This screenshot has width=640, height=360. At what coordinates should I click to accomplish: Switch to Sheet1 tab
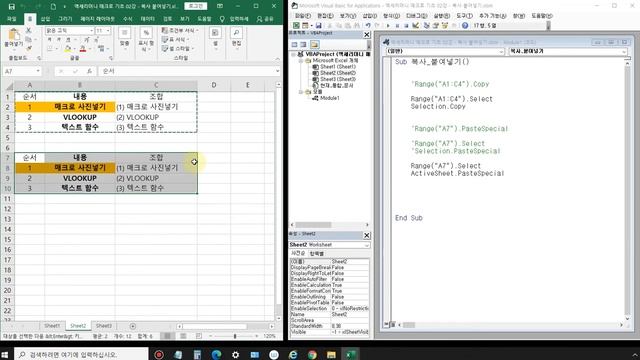52,326
